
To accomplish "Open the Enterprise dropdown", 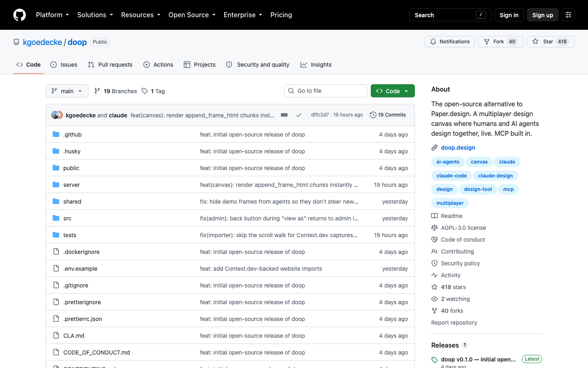I will 243,15.
